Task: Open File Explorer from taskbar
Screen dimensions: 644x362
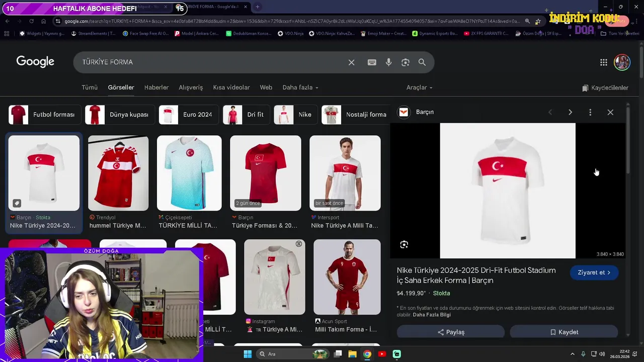Action: coord(352,354)
